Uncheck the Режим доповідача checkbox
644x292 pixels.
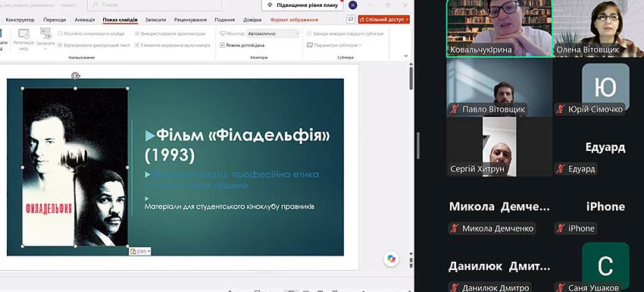[222, 46]
